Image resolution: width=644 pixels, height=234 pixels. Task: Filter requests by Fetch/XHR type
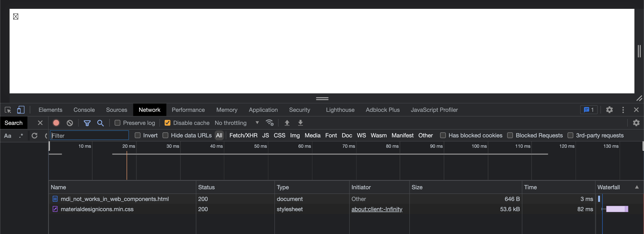coord(243,135)
